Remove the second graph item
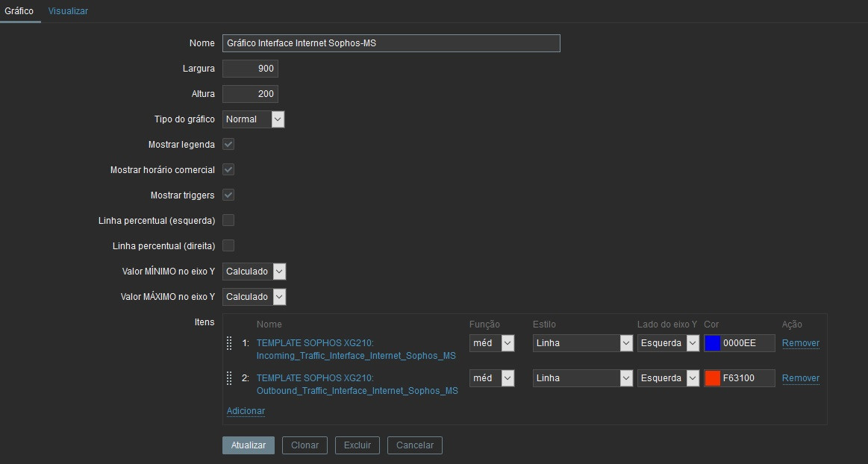The image size is (868, 464). click(799, 378)
